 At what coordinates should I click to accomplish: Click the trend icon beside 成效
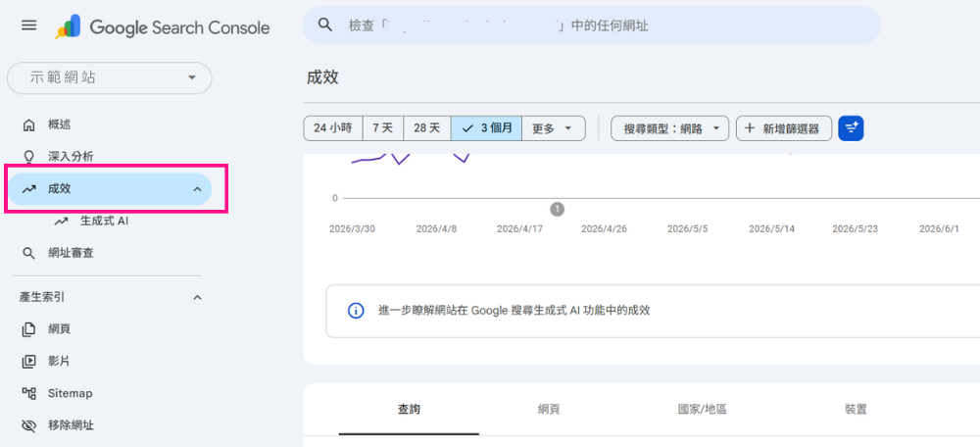point(28,189)
